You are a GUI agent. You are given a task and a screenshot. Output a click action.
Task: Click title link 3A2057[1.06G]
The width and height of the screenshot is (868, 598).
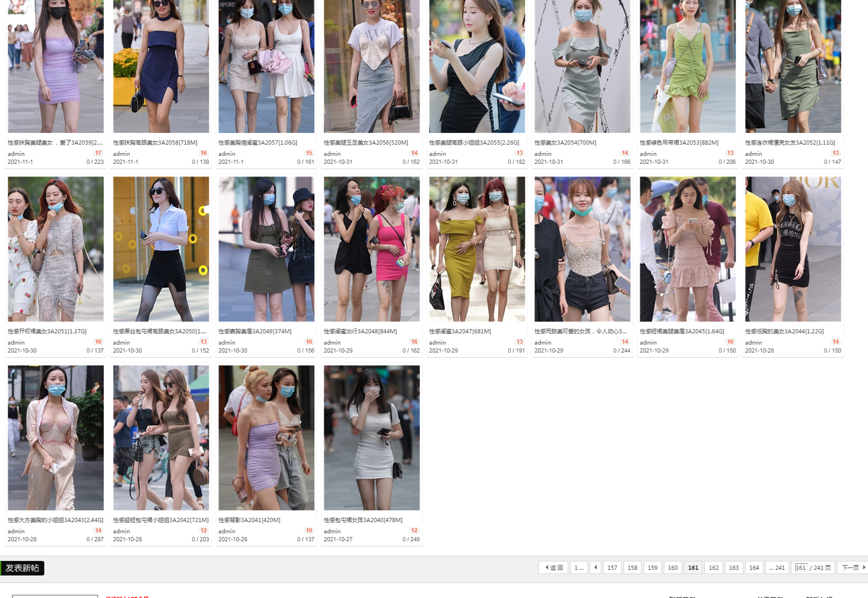[x=258, y=142]
